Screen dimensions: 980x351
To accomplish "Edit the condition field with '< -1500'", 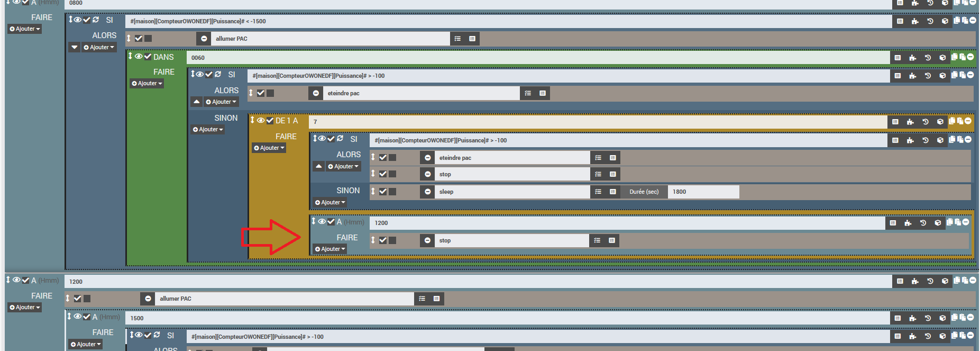I will point(509,21).
